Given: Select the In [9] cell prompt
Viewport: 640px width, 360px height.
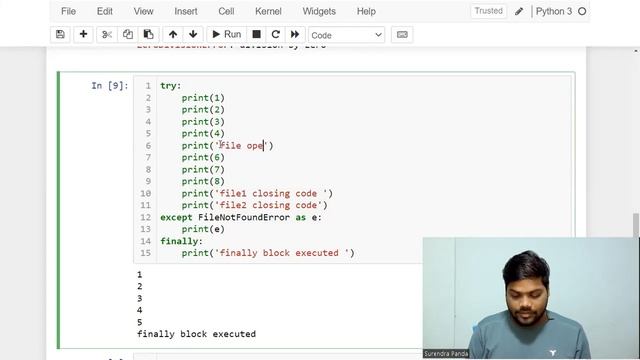Looking at the screenshot, I should pyautogui.click(x=110, y=86).
